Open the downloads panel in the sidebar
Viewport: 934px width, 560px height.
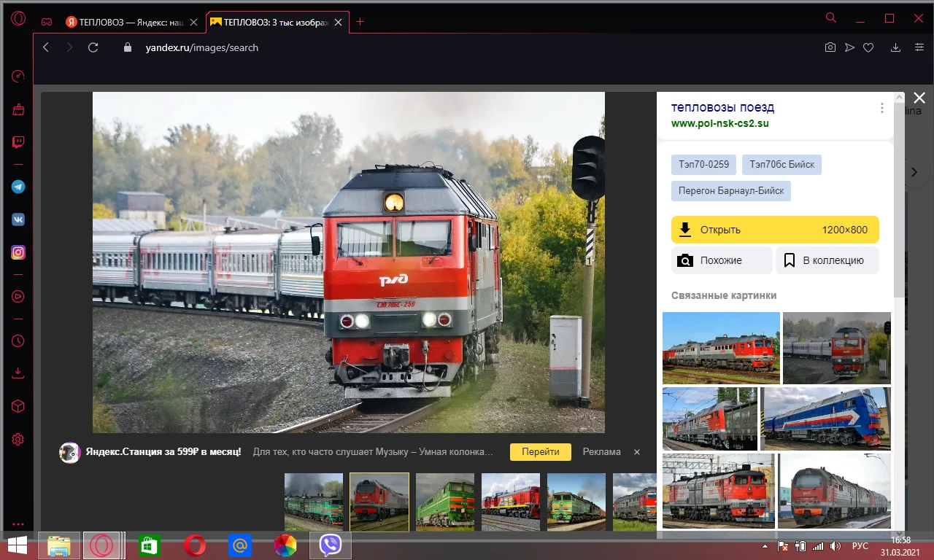(x=18, y=373)
